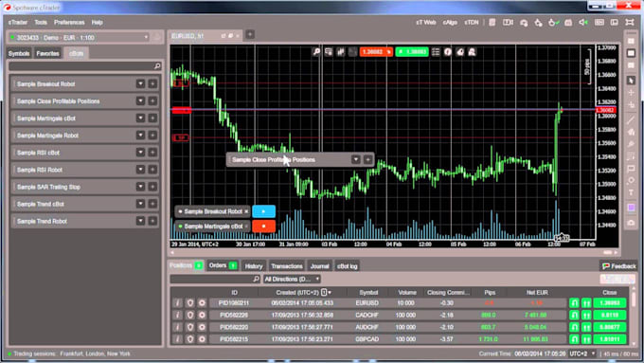Image resolution: width=644 pixels, height=363 pixels.
Task: Expand Sample RSI cBot dropdown
Action: [140, 153]
